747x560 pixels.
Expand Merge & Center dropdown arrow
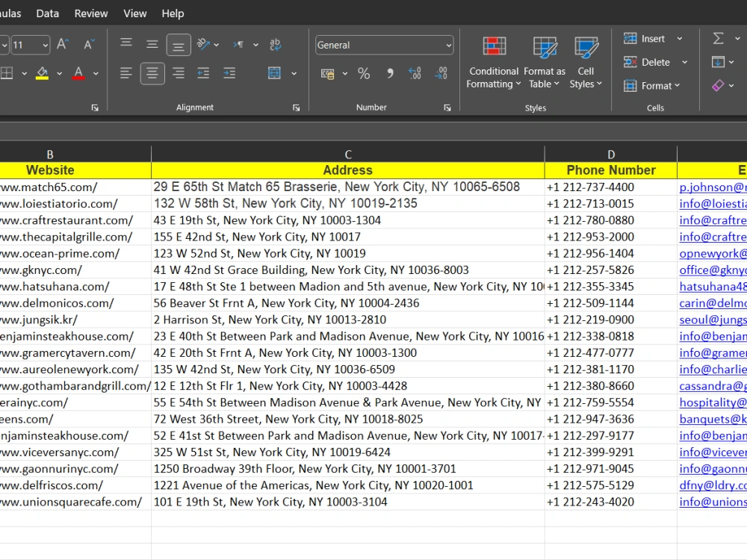(x=294, y=73)
